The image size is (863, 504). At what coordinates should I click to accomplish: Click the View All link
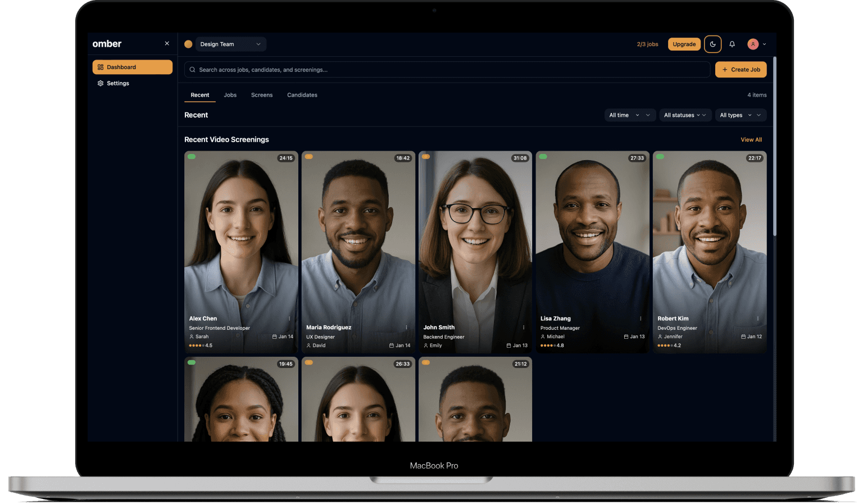pos(751,140)
